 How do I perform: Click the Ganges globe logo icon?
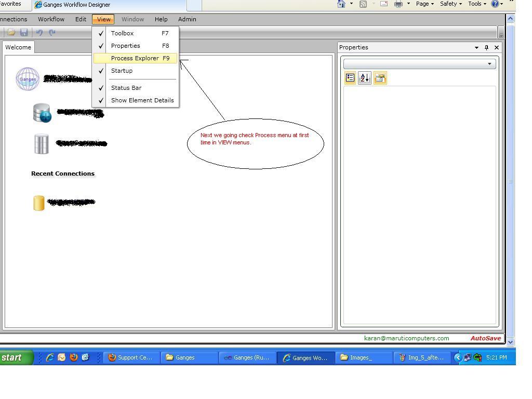[x=28, y=79]
